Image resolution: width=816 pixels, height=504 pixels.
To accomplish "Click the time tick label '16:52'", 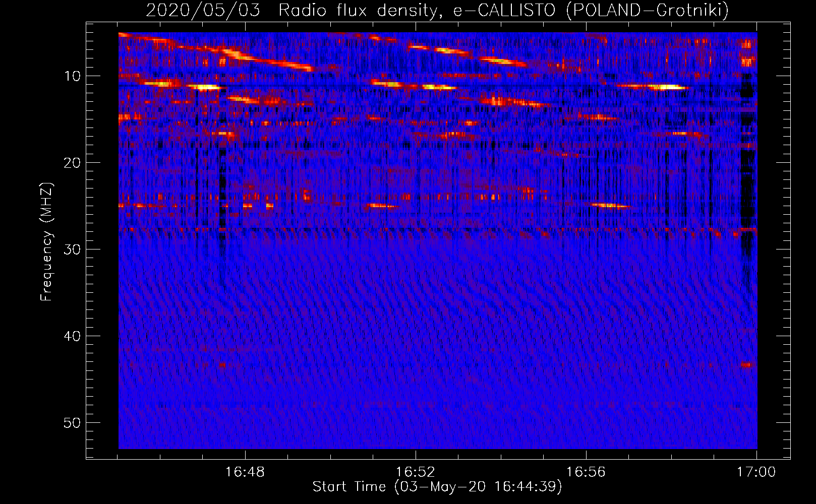I will point(416,472).
